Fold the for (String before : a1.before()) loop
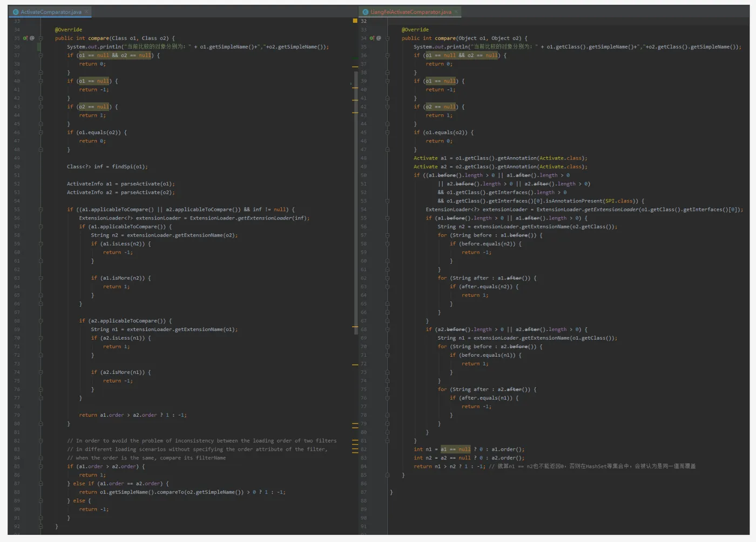The width and height of the screenshot is (756, 542). pos(387,235)
